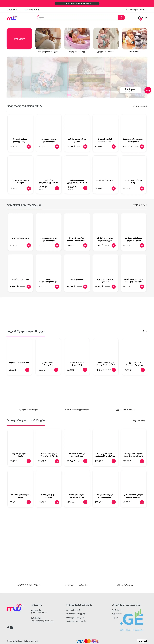Click arrow button on the 99.00 ₾ Starfly product
The width and height of the screenshot is (154, 644).
click(29, 461)
